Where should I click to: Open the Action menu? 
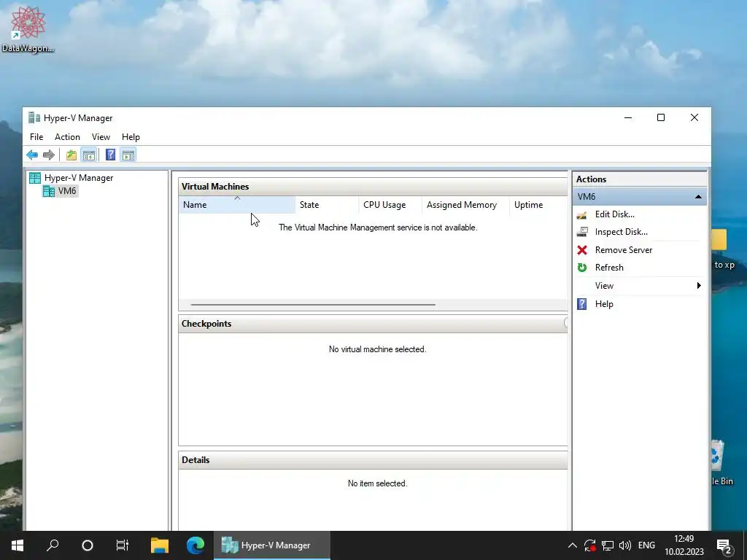(67, 136)
